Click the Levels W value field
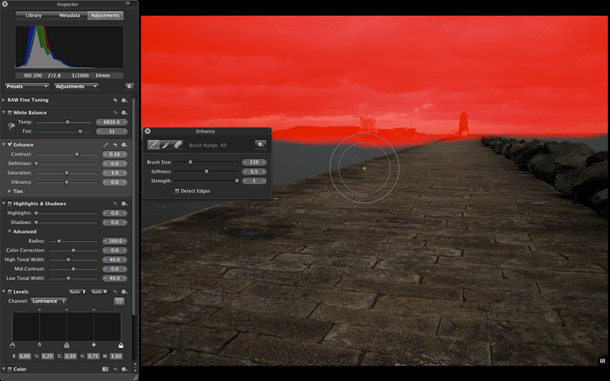The image size is (610, 381). coord(116,356)
